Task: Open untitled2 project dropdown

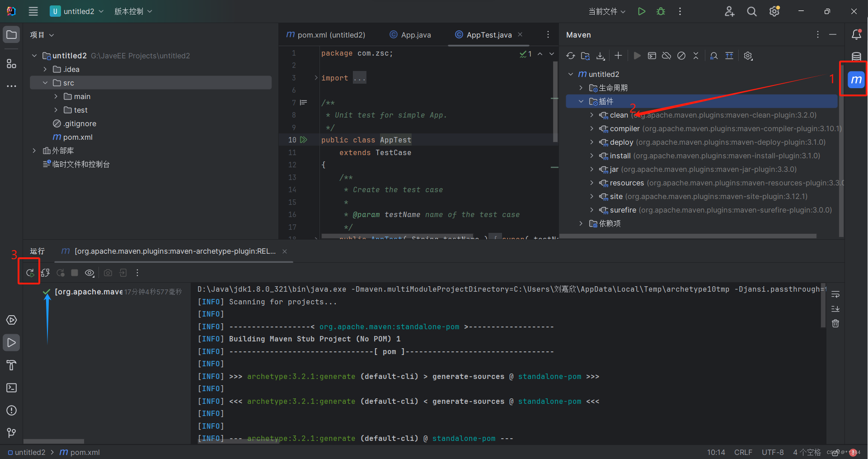Action: pos(77,11)
